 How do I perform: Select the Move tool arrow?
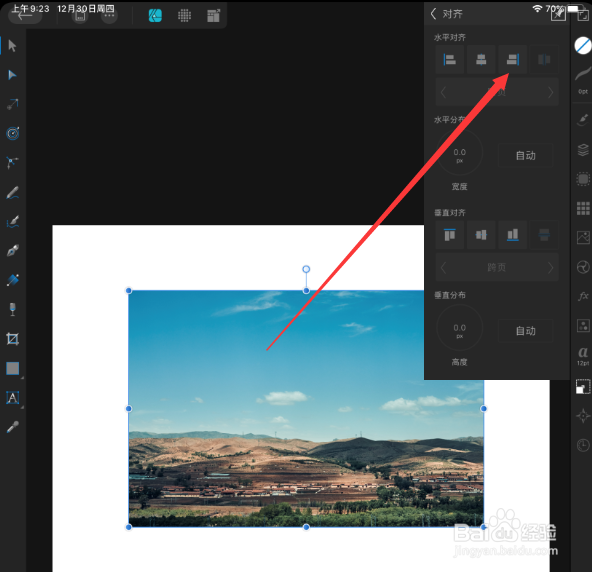point(12,46)
